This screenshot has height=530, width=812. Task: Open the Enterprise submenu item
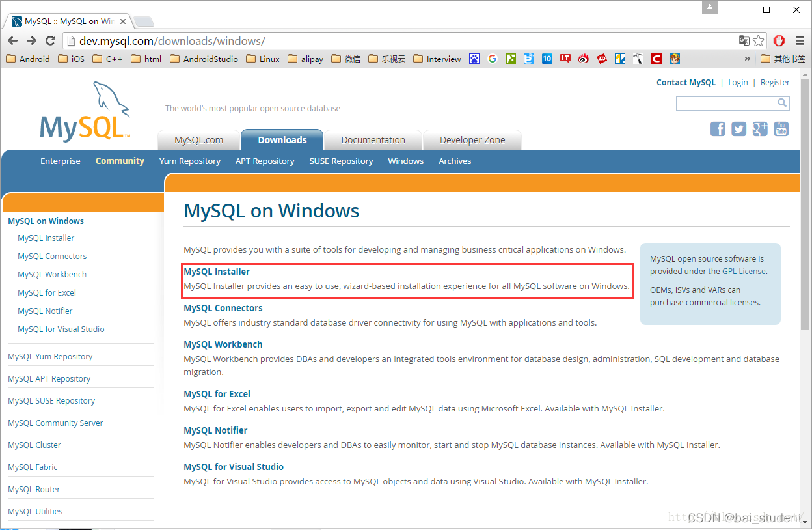click(x=61, y=161)
